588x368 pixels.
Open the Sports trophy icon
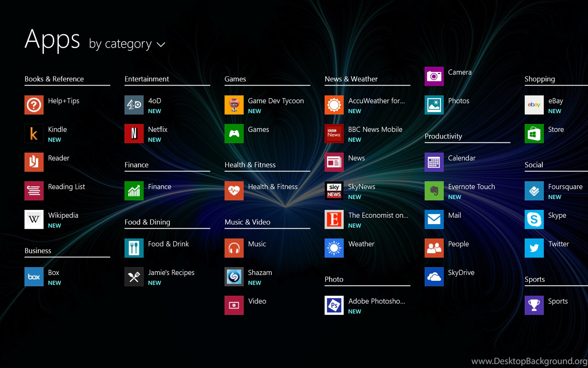pos(534,305)
